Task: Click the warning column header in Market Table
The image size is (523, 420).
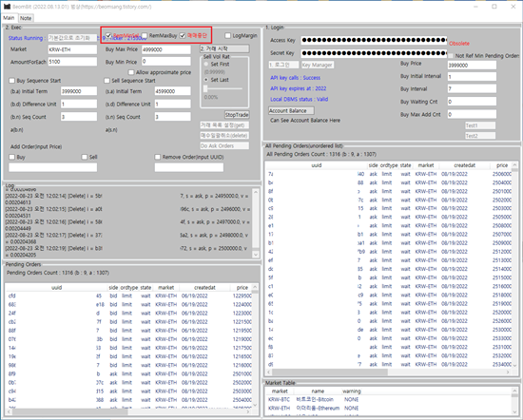Action: click(352, 391)
